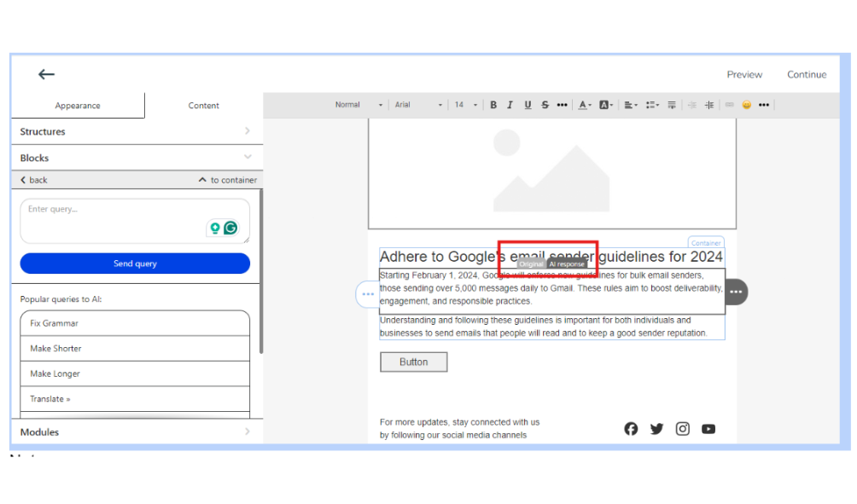Image resolution: width=857 pixels, height=504 pixels.
Task: Focus the Enter query text box
Action: pos(135,221)
